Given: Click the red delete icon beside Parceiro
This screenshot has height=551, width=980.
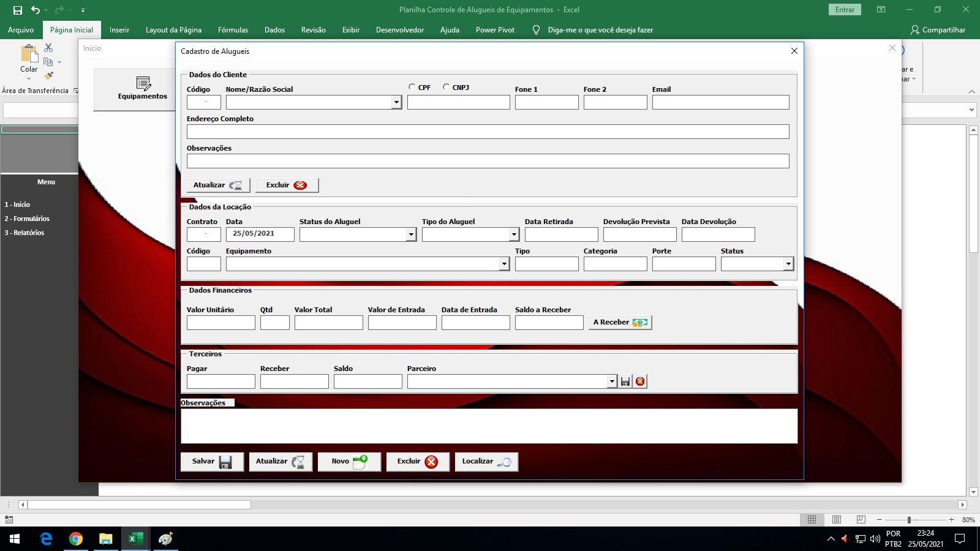Looking at the screenshot, I should tap(640, 381).
